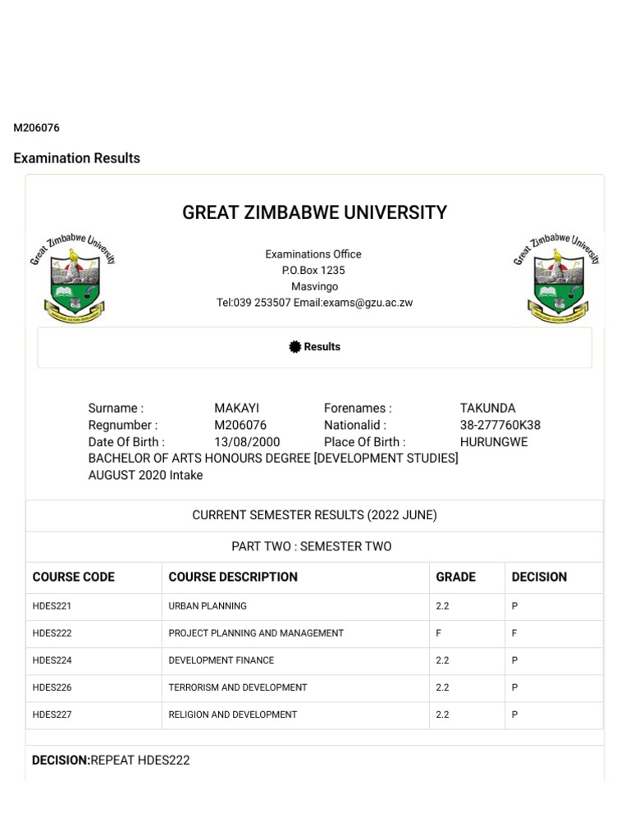Click course code HDES222

pos(52,633)
